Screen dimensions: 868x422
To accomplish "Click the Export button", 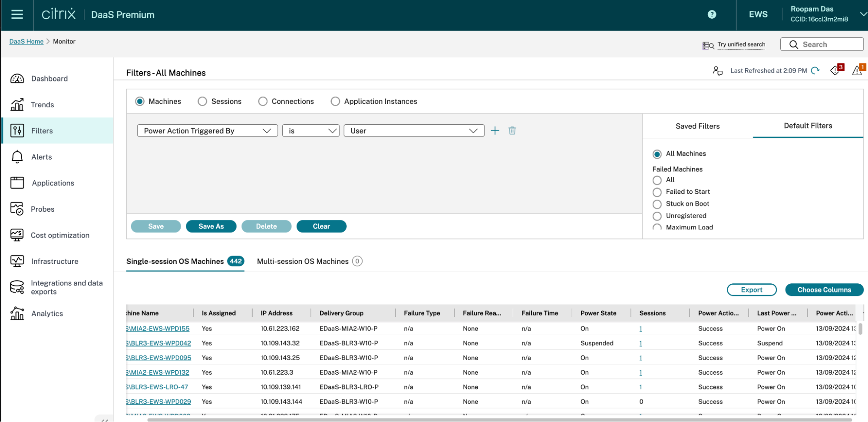I will (751, 290).
